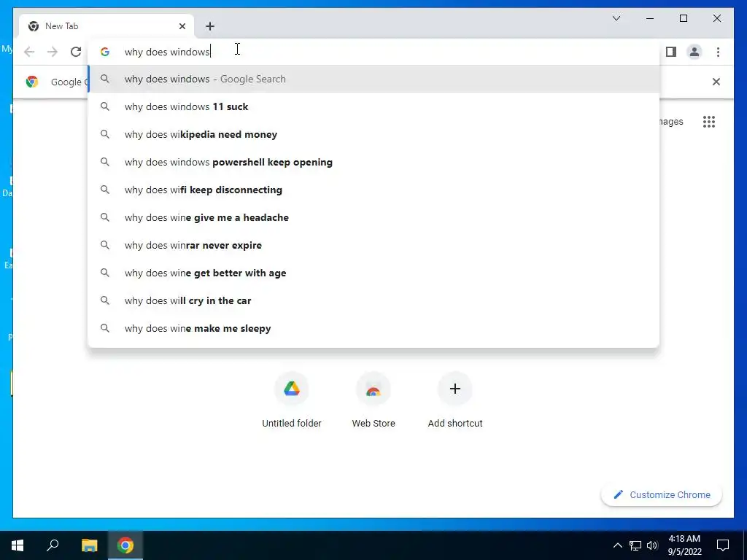The height and width of the screenshot is (560, 747).
Task: Click the Google G icon in the address bar
Action: pos(105,52)
